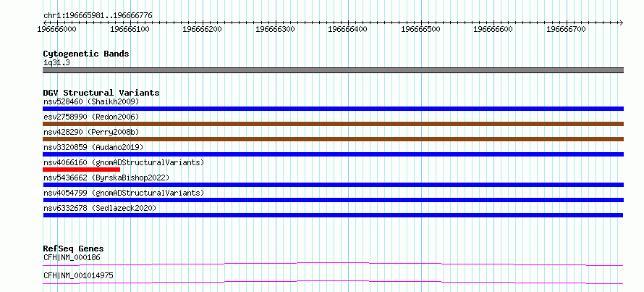Click ruler tick 196666500

[420, 30]
